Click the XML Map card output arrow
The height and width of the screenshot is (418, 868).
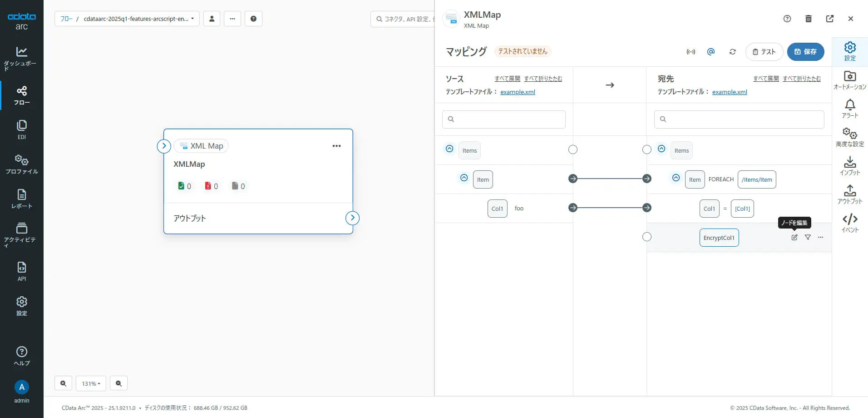352,218
